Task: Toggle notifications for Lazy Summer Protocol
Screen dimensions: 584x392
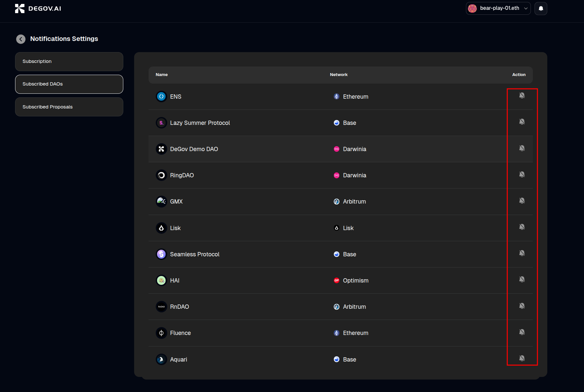Action: (x=522, y=122)
